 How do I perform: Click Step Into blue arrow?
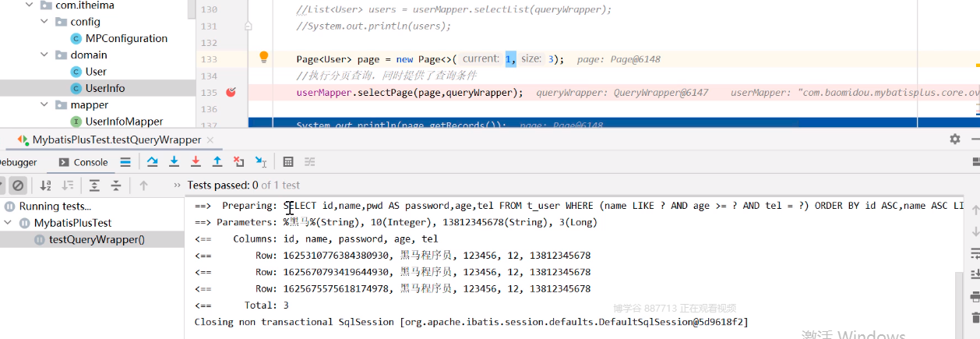click(174, 162)
